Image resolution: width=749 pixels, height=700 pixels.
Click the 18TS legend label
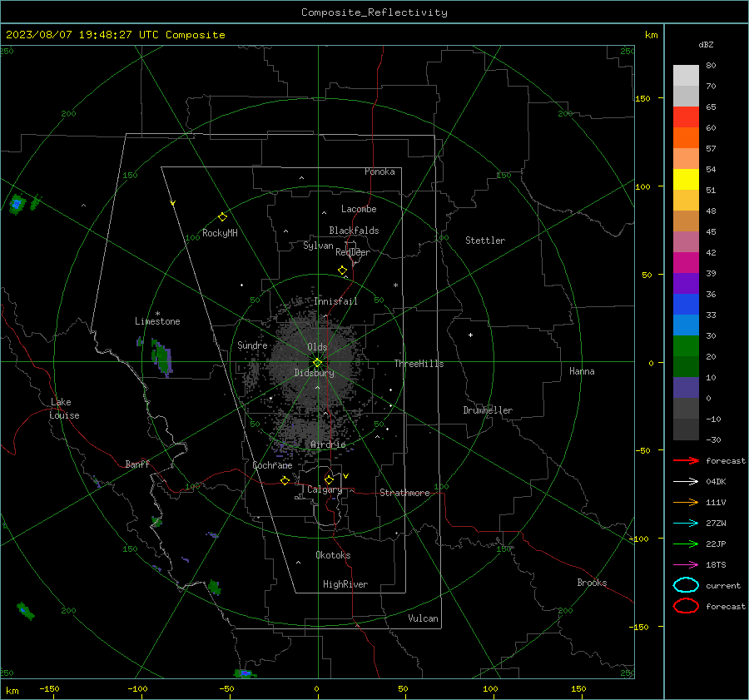pyautogui.click(x=716, y=565)
